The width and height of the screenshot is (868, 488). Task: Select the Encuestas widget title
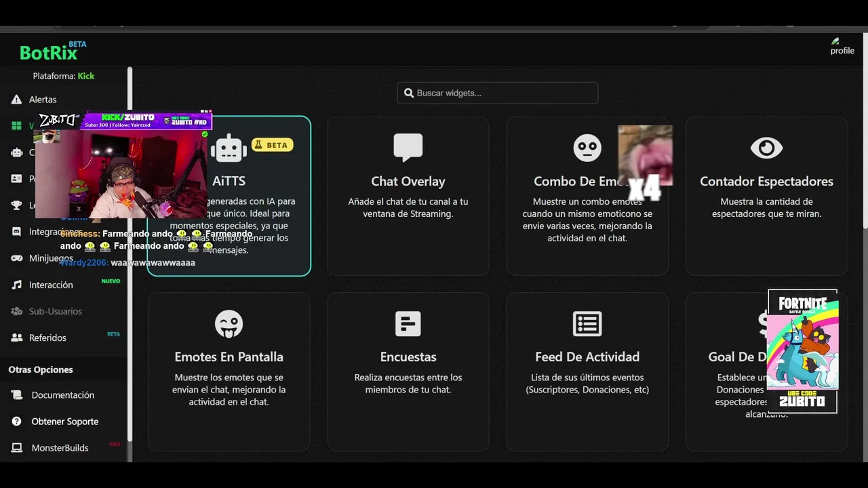pos(408,357)
